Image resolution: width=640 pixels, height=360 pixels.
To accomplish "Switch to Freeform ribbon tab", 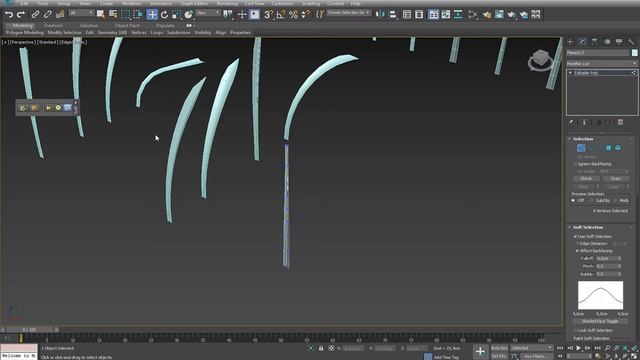I will (53, 26).
